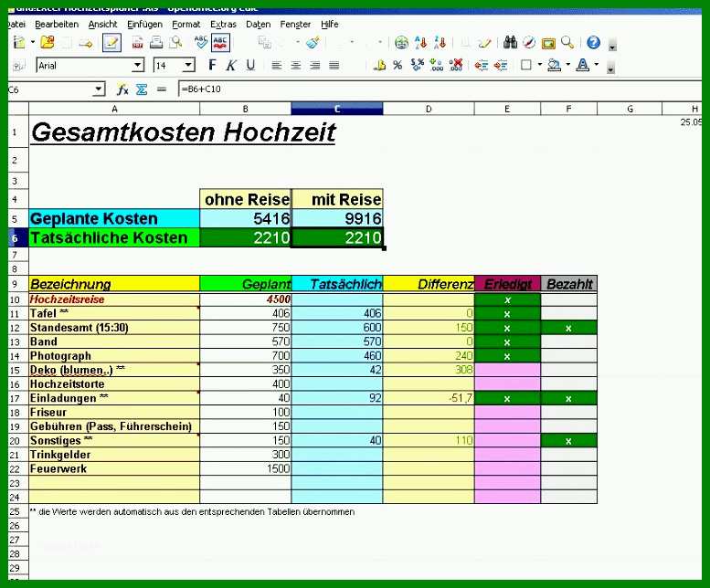Expand the font size 14 dropdown

pos(188,66)
